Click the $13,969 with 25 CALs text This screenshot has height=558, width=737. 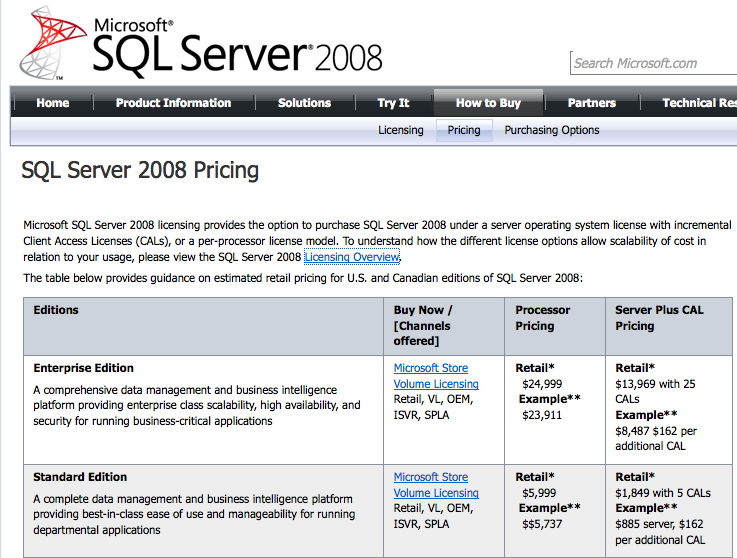tap(655, 392)
